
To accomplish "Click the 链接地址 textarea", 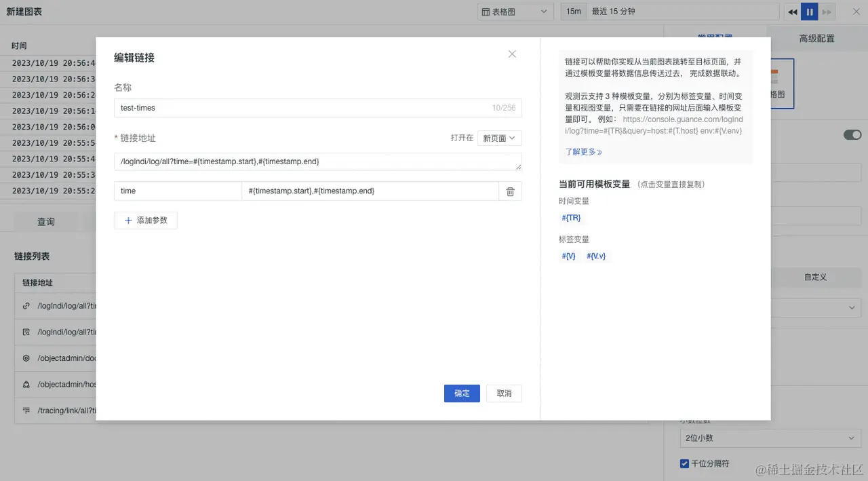I will coord(317,161).
